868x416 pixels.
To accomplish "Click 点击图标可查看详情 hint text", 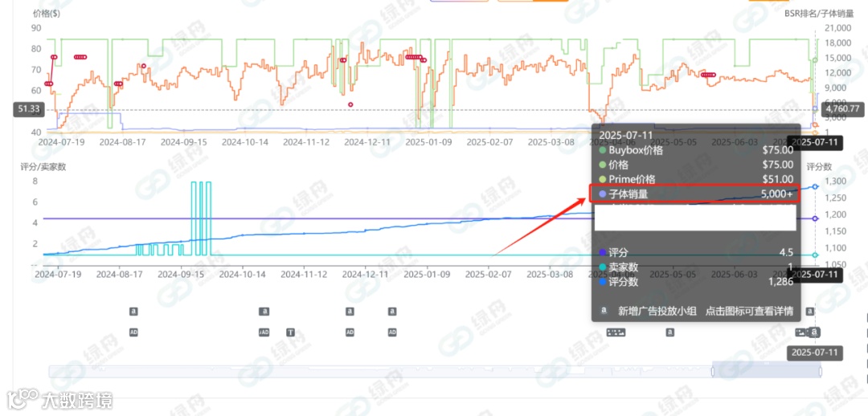I will (x=749, y=311).
